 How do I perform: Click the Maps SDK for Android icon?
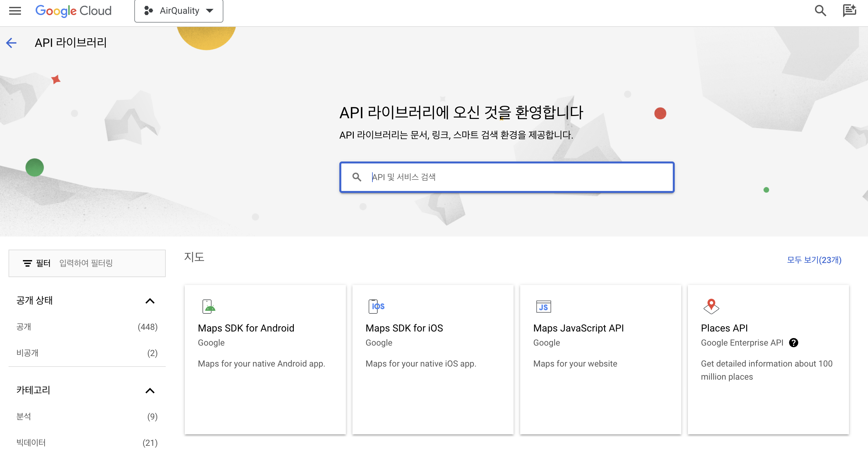click(209, 306)
